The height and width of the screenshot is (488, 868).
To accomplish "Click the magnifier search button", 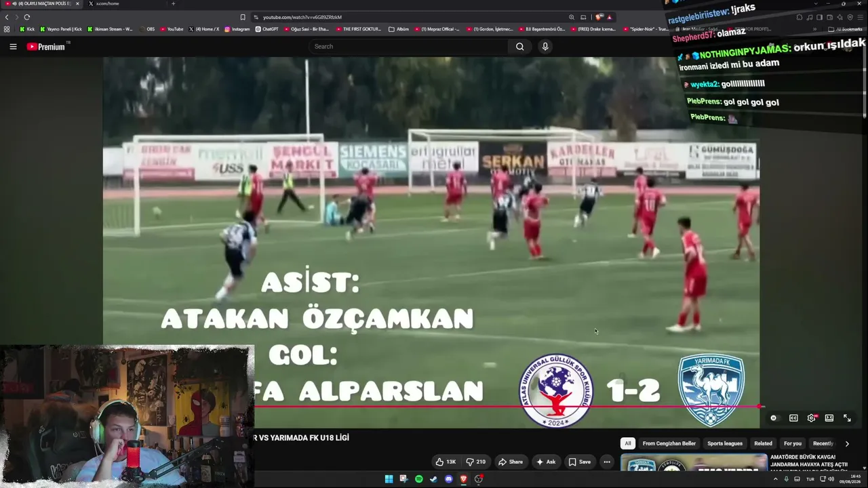I will click(519, 47).
